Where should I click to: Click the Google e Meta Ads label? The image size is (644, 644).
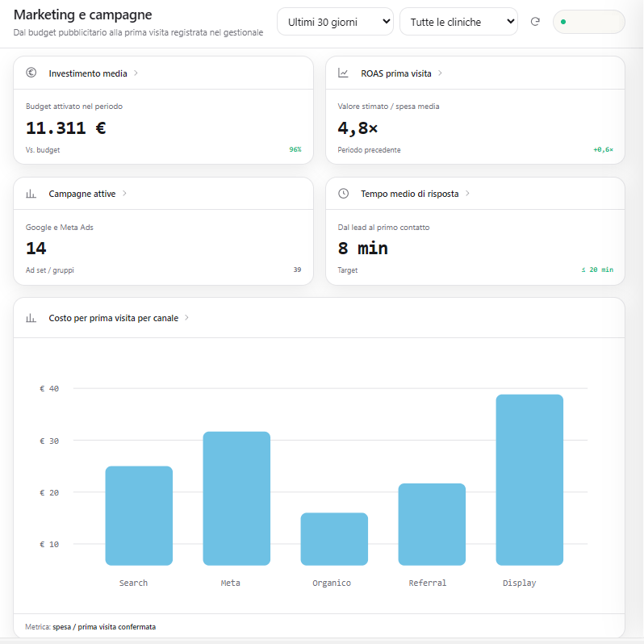60,228
